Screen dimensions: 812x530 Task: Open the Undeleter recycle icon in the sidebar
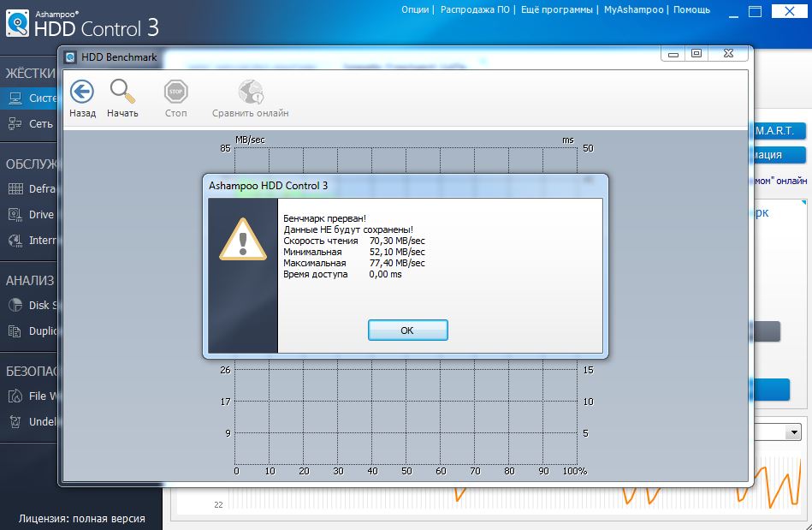coord(15,422)
